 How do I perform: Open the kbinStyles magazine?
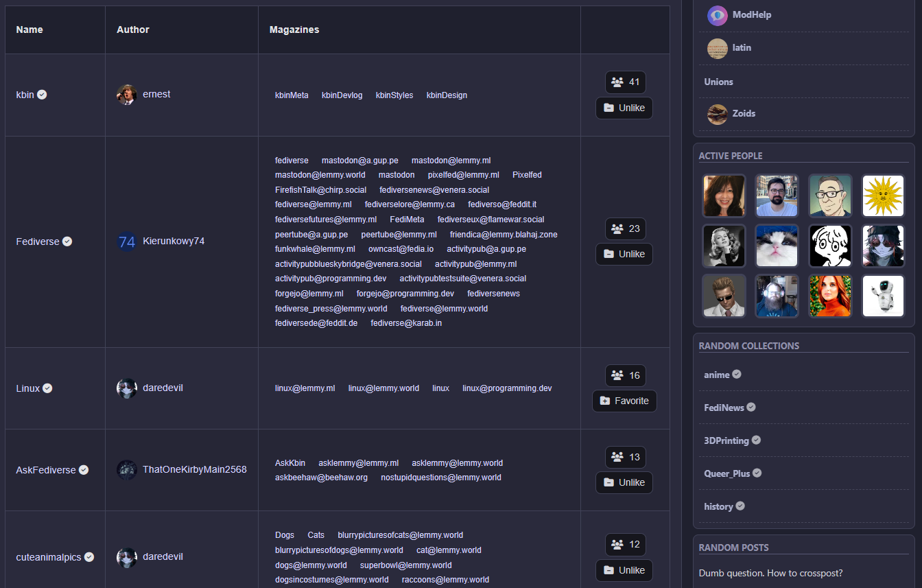pyautogui.click(x=394, y=95)
